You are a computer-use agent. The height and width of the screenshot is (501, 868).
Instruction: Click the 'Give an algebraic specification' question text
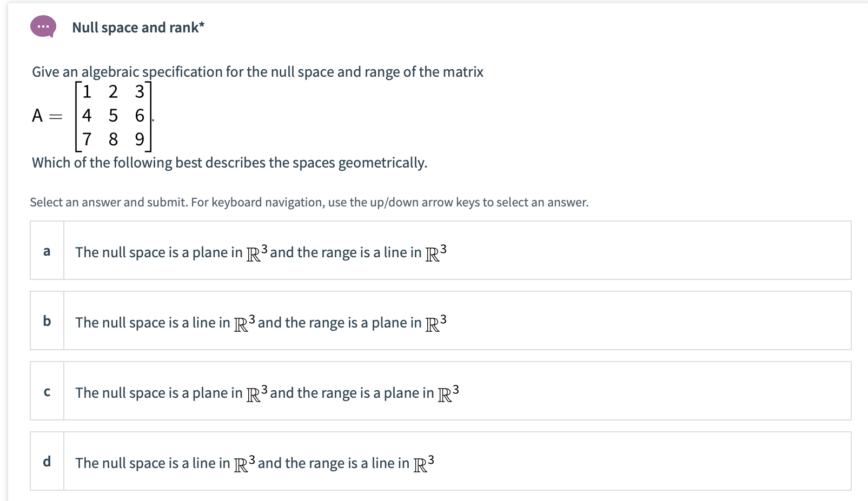pyautogui.click(x=257, y=72)
